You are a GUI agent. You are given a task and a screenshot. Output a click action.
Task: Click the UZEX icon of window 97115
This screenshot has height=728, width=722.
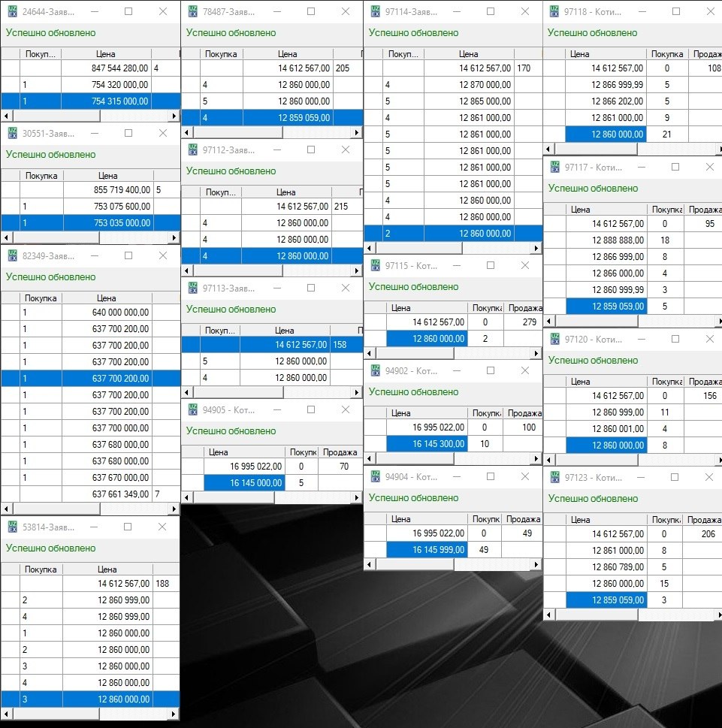[375, 266]
